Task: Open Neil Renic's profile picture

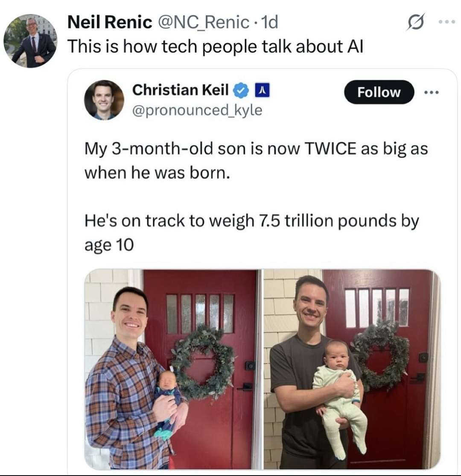Action: pyautogui.click(x=30, y=41)
